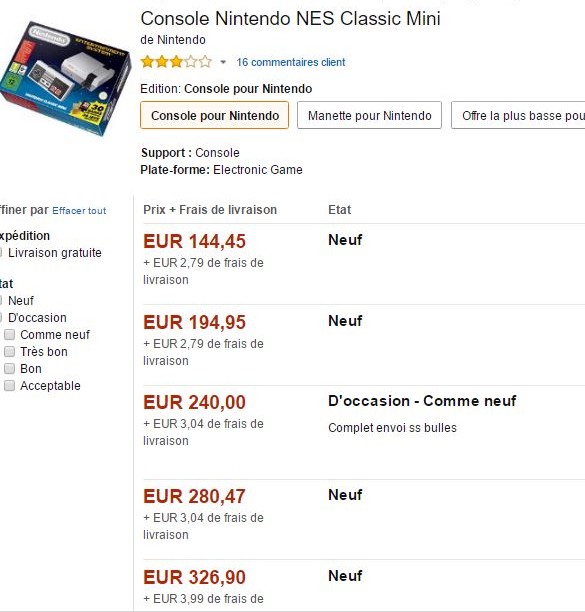Image resolution: width=585 pixels, height=612 pixels.
Task: Click the Console Nintendo NES Classic Mini title
Action: (x=290, y=18)
